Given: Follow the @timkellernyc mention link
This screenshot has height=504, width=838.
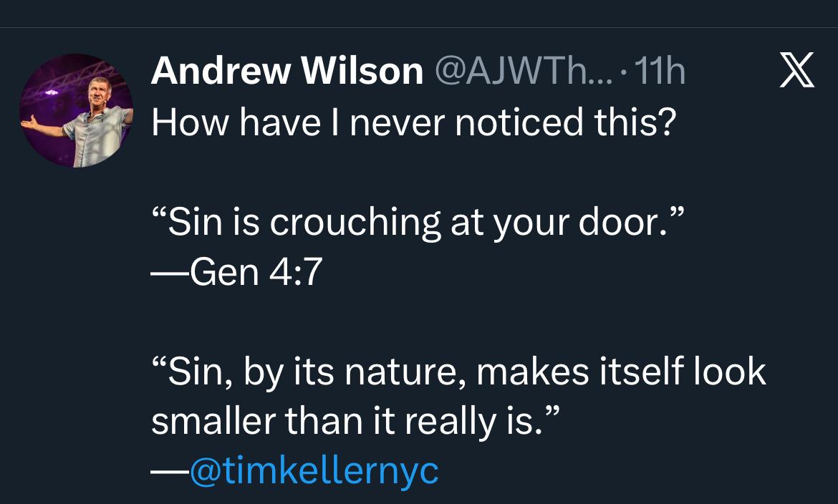Looking at the screenshot, I should click(313, 471).
